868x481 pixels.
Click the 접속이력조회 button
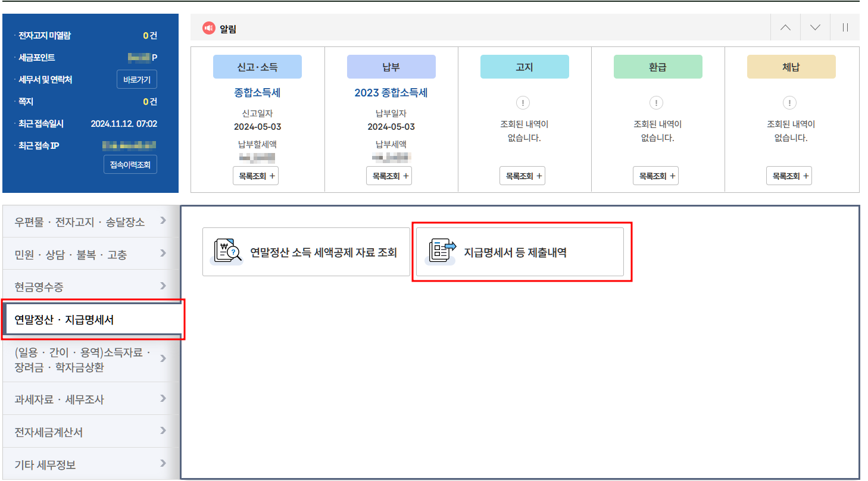[x=130, y=165]
